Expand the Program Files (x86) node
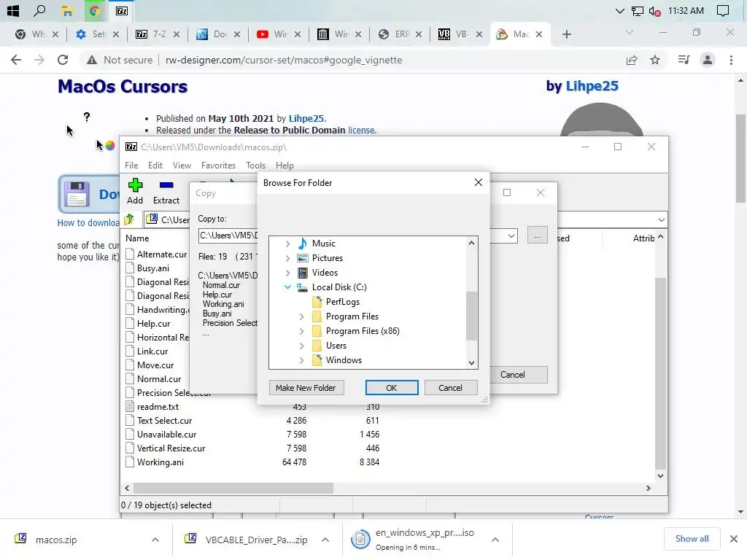This screenshot has width=747, height=560. point(301,331)
